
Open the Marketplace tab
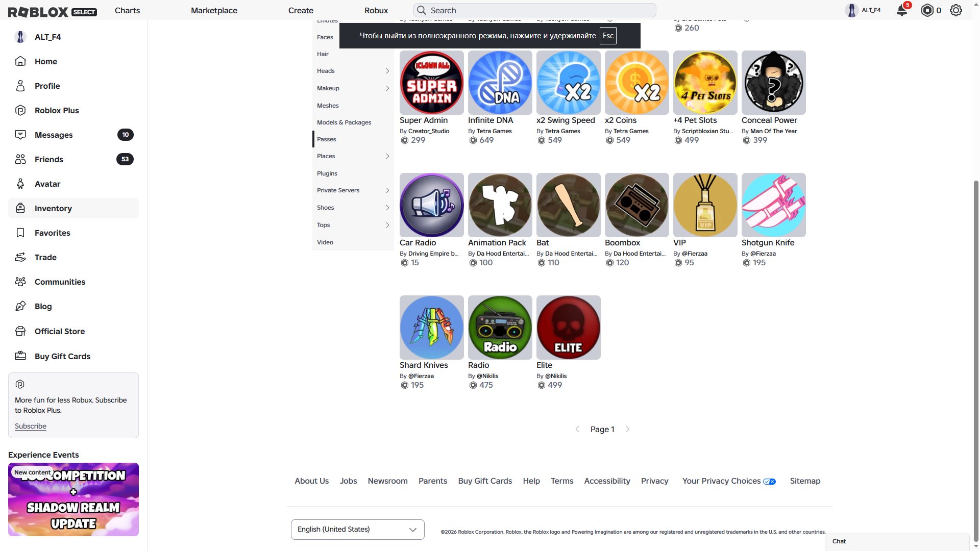pos(214,10)
